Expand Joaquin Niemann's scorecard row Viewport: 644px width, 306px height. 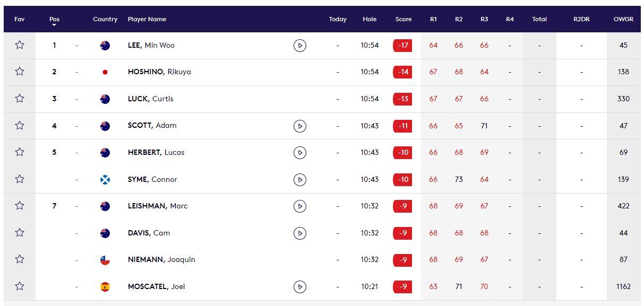point(161,260)
